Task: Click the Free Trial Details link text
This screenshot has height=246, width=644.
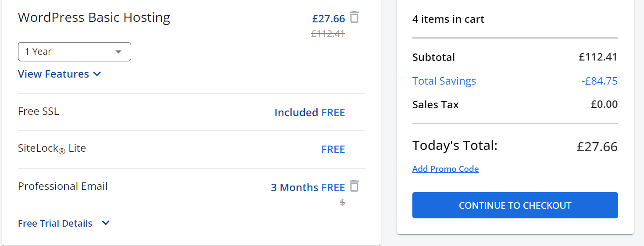Action: (55, 224)
